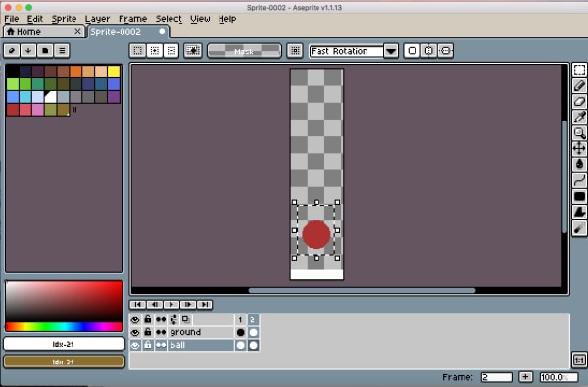Select the Paint Bucket tool

(579, 165)
